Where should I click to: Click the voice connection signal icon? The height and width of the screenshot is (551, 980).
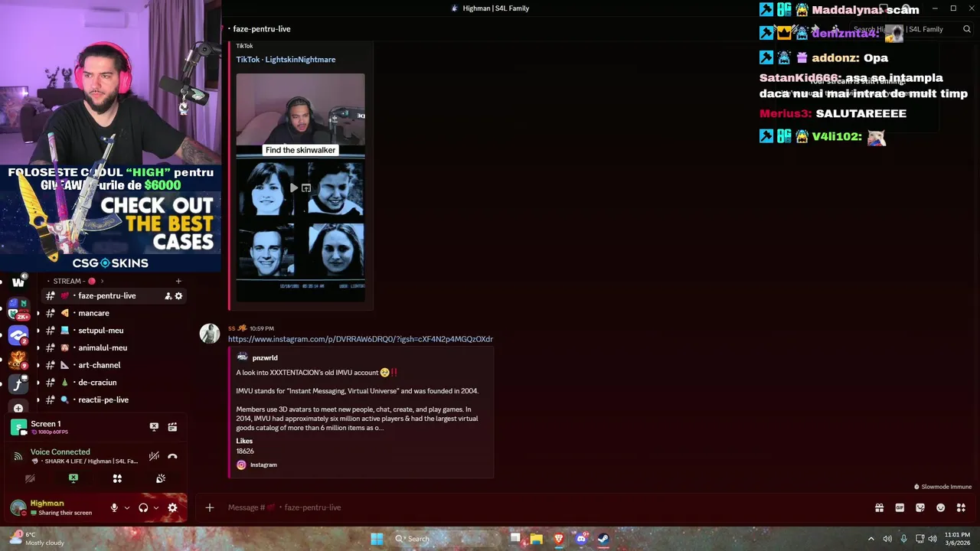18,456
